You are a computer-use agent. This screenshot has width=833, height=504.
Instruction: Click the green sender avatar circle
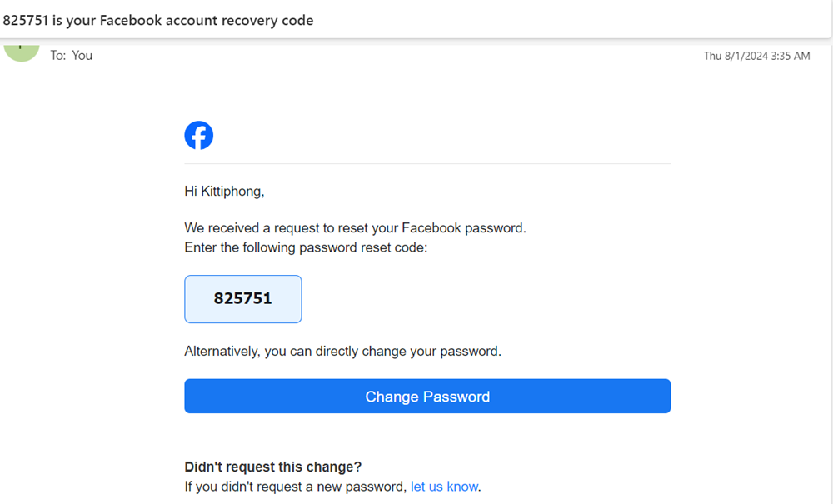[x=22, y=50]
